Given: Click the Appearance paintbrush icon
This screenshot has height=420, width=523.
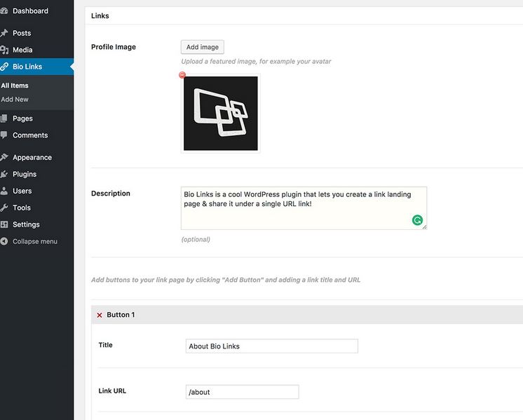Looking at the screenshot, I should click(x=4, y=157).
